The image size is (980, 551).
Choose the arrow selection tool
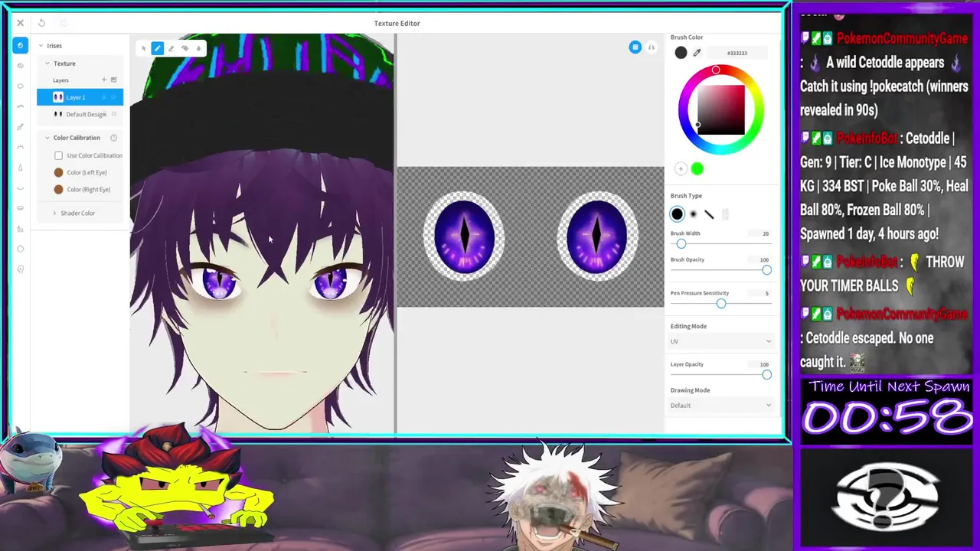click(143, 48)
